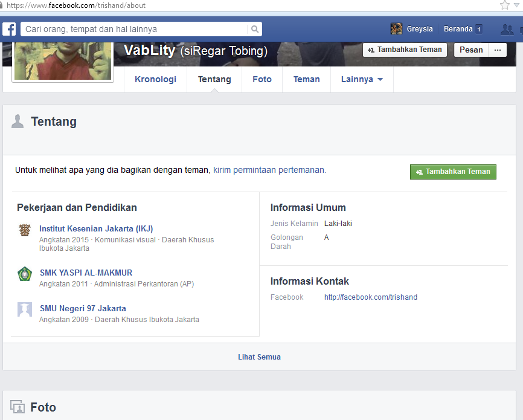This screenshot has width=523, height=420.
Task: Open SMU Negeri 97 Jakarta link
Action: pos(83,308)
